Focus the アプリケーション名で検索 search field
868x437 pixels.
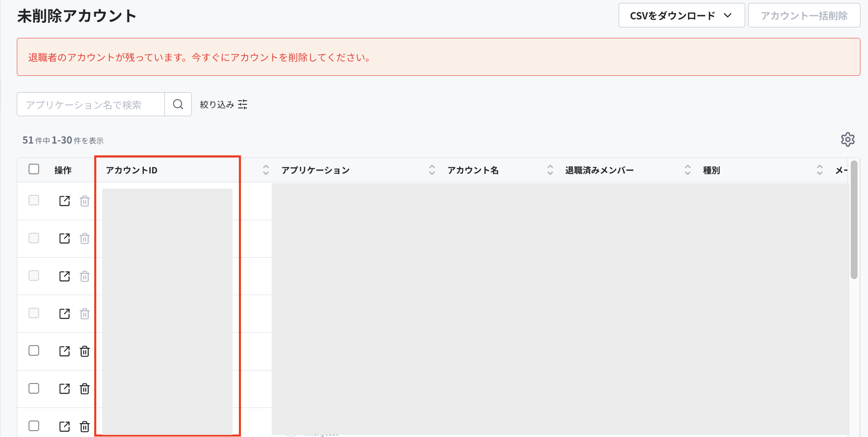click(x=91, y=104)
